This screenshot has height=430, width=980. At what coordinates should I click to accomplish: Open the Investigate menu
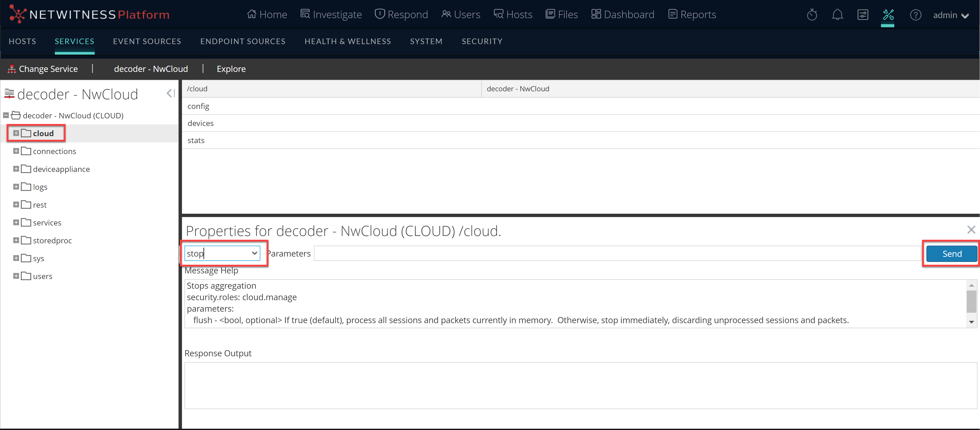coord(331,15)
